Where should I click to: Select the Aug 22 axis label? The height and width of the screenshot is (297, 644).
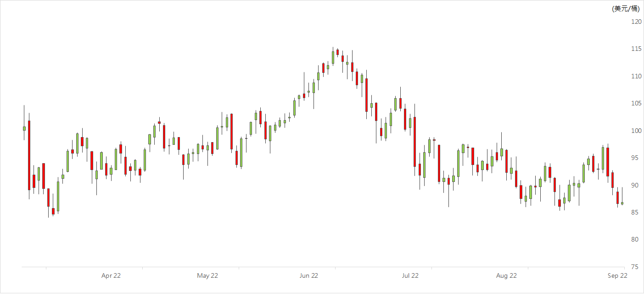click(x=506, y=275)
